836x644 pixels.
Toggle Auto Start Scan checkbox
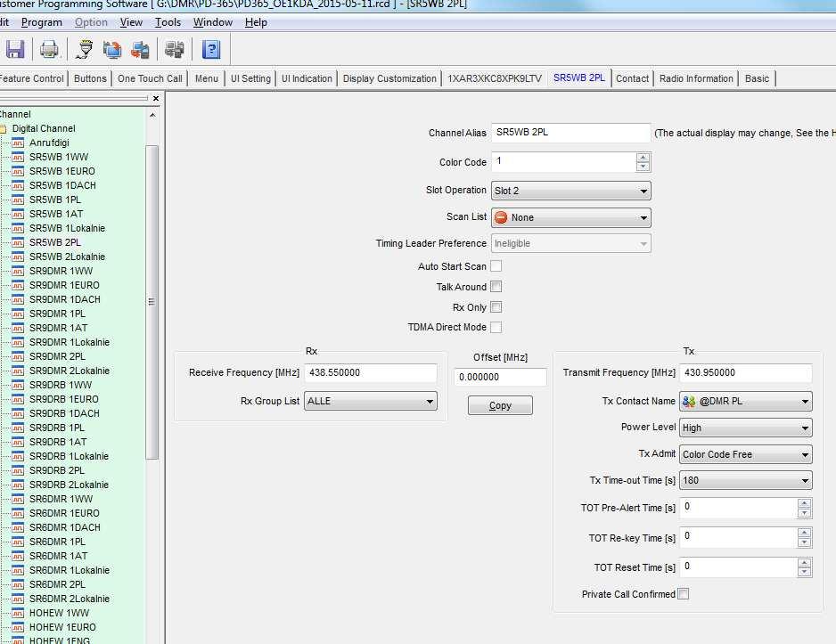tap(496, 265)
